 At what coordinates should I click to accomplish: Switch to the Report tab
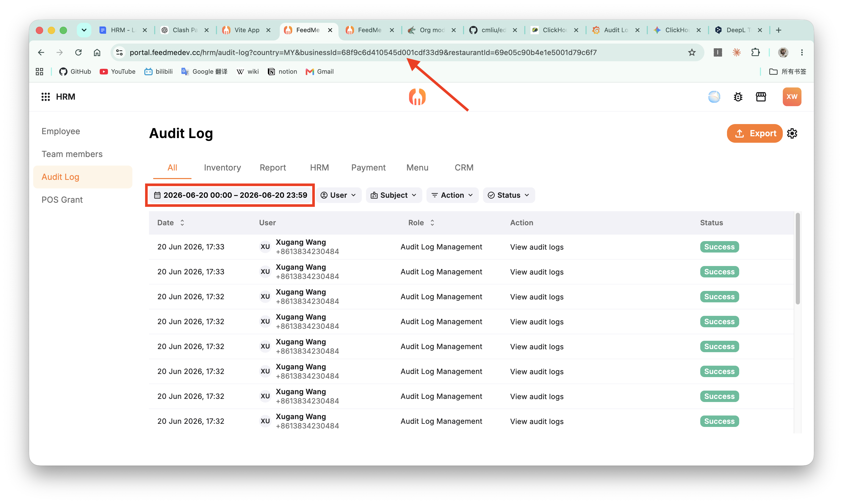click(273, 167)
